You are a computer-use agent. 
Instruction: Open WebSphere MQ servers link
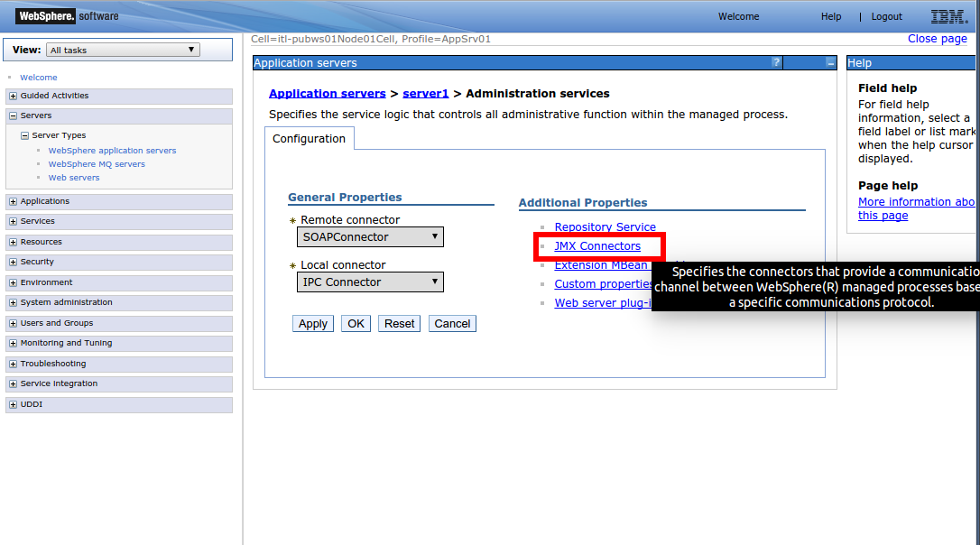[x=97, y=164]
